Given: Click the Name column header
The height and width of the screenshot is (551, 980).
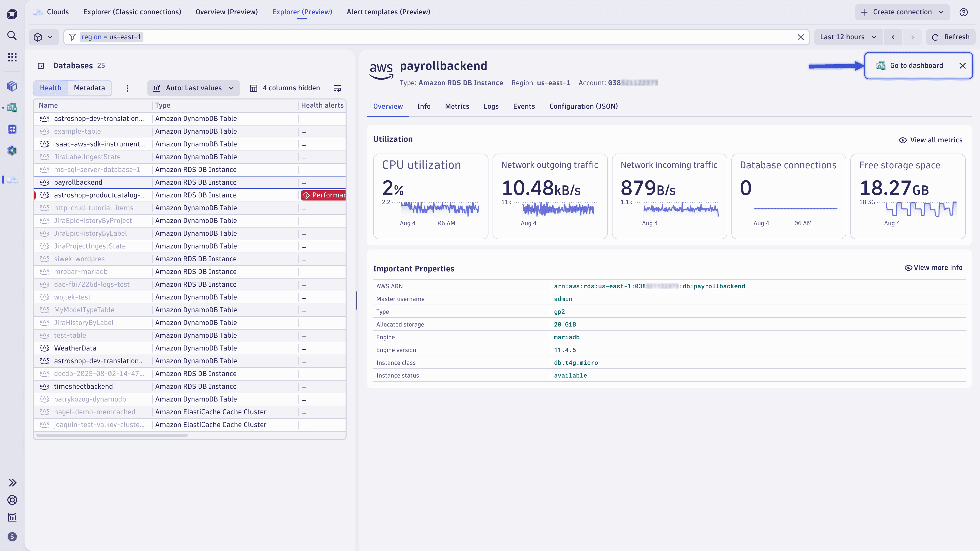Looking at the screenshot, I should tap(48, 106).
